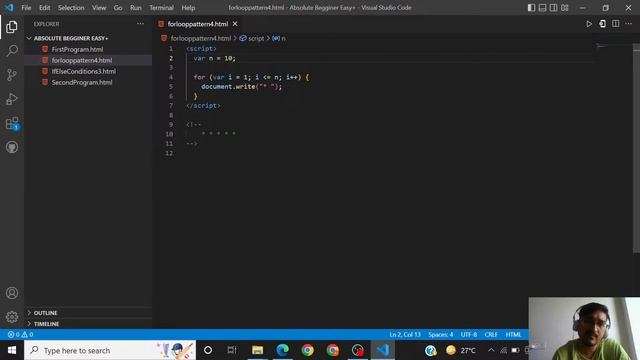This screenshot has width=640, height=360.
Task: Select forlooppattern4.html in the explorer
Action: (82, 60)
